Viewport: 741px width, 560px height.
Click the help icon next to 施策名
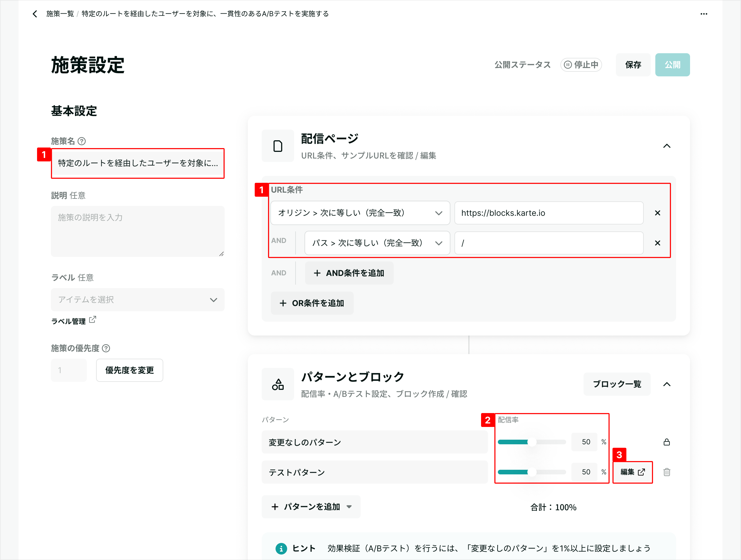point(81,141)
